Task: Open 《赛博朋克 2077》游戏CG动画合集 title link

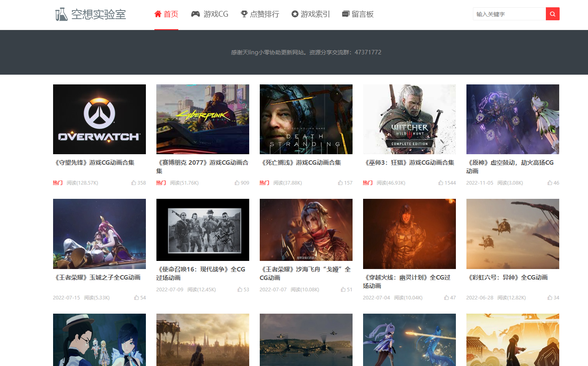Action: tap(203, 167)
